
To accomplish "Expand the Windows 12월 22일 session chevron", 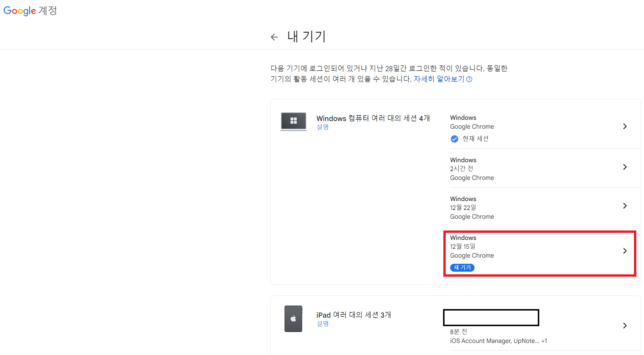I will pyautogui.click(x=625, y=206).
